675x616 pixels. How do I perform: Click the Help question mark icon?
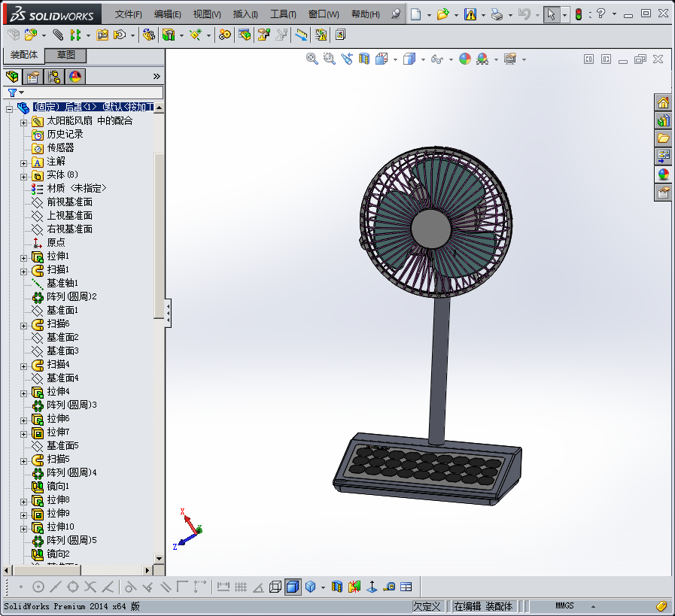pos(601,14)
